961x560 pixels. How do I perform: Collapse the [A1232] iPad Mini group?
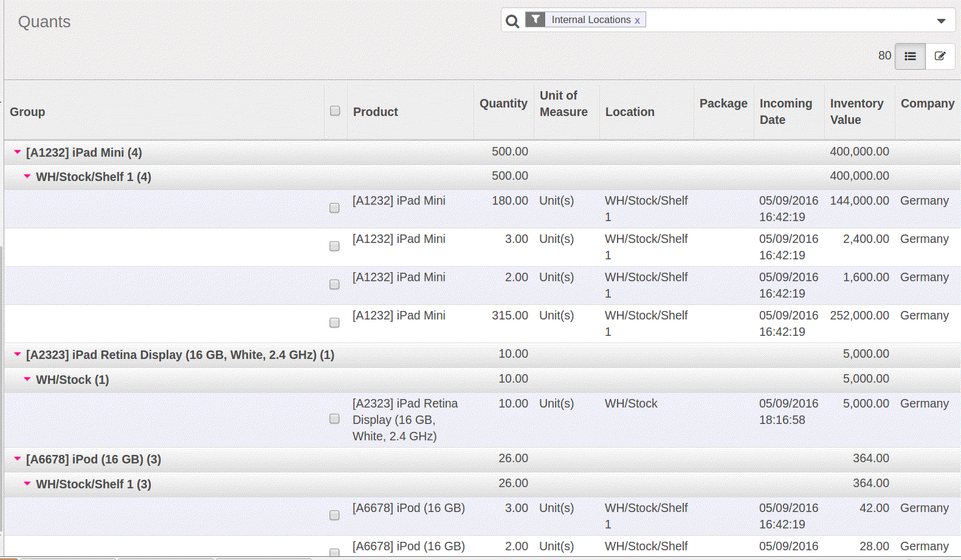(18, 152)
